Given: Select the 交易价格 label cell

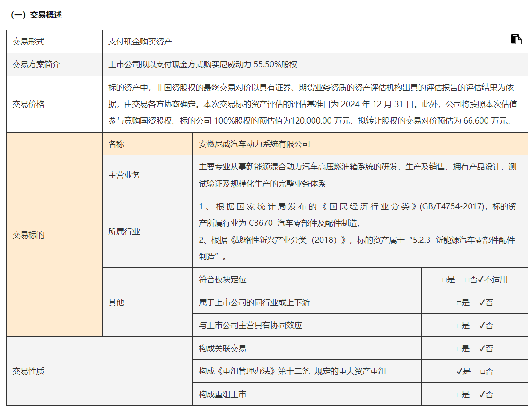Looking at the screenshot, I should point(54,104).
